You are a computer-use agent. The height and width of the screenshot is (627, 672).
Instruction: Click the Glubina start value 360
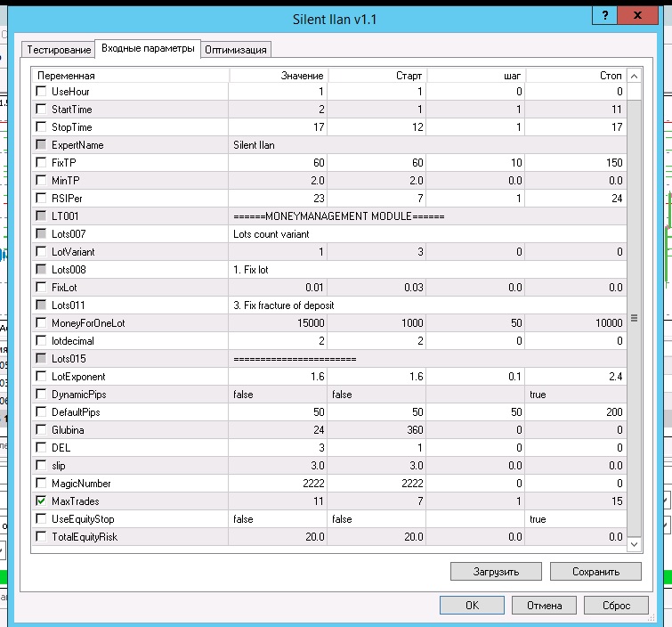click(376, 429)
